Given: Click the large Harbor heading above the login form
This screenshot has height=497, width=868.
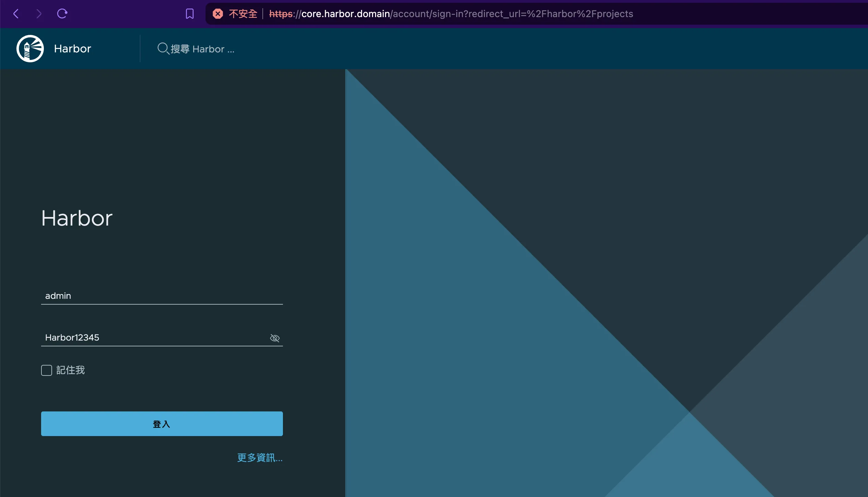Looking at the screenshot, I should pos(77,218).
